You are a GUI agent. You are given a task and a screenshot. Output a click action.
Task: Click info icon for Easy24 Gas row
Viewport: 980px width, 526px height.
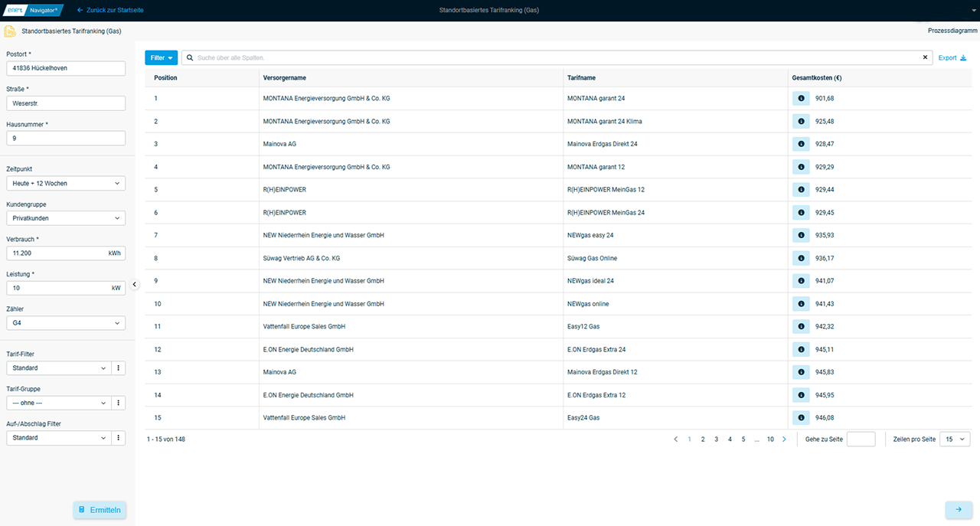pos(800,418)
